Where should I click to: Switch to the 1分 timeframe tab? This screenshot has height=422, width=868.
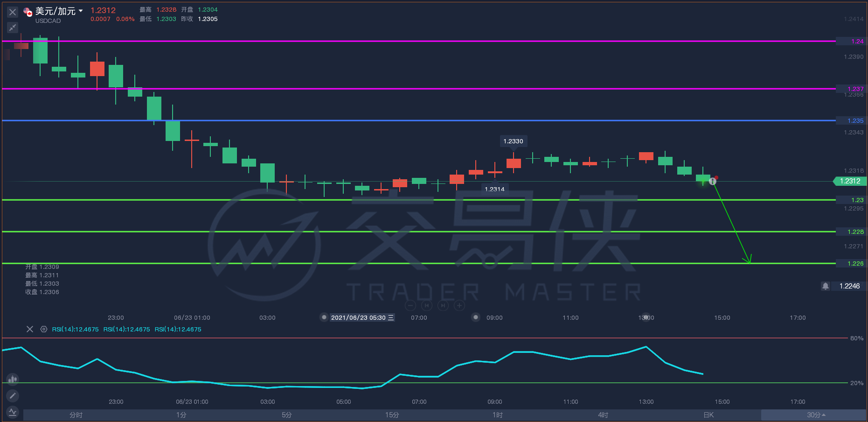[181, 415]
